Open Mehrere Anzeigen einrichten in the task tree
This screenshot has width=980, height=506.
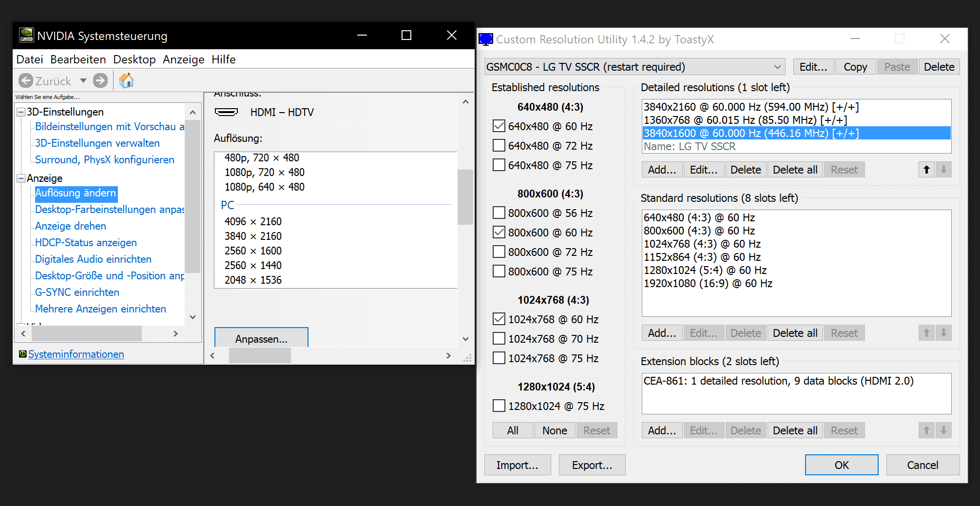100,309
